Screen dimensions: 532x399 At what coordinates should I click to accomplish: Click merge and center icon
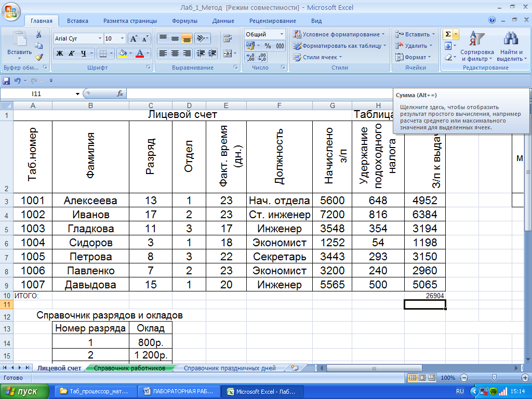pos(228,54)
